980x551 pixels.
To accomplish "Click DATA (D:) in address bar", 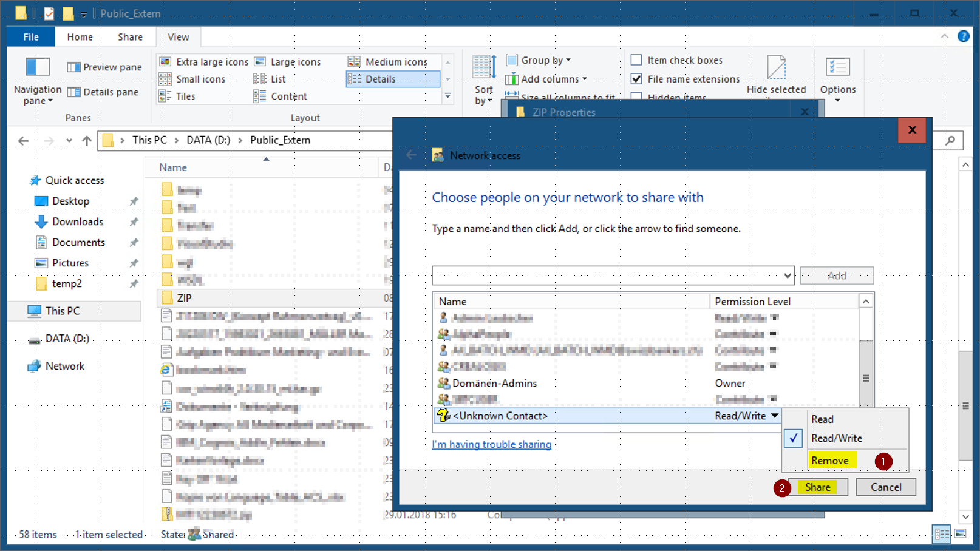I will coord(208,140).
